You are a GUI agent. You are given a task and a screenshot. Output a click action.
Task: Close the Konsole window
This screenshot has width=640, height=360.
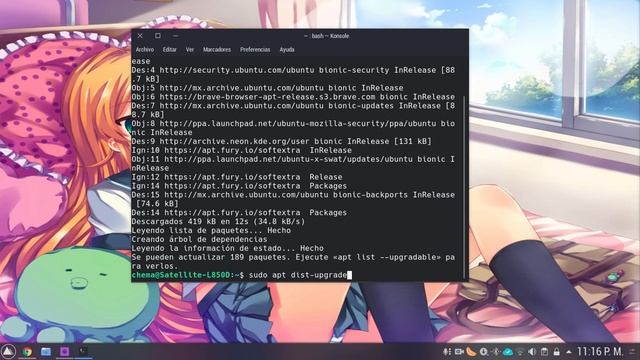tap(140, 36)
